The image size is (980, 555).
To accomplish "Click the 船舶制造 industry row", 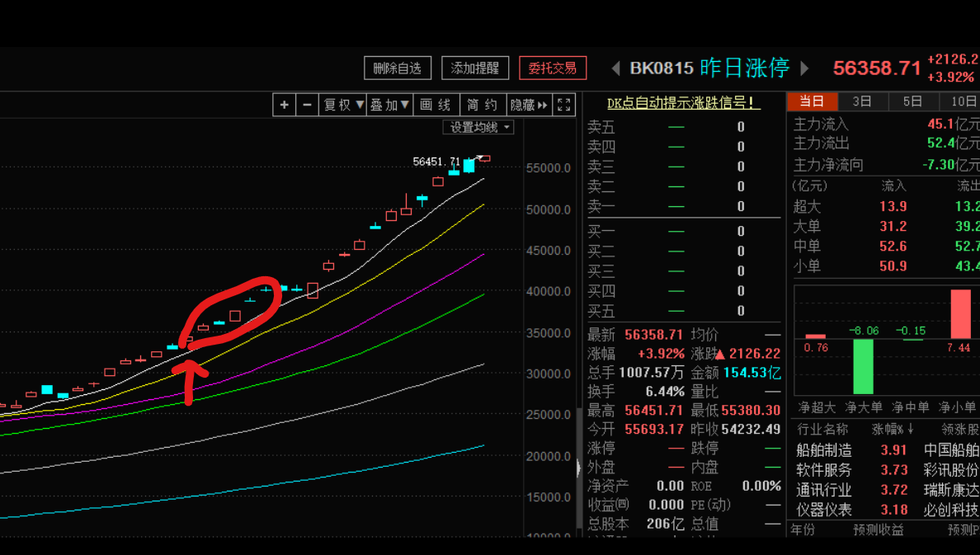I will coord(824,450).
